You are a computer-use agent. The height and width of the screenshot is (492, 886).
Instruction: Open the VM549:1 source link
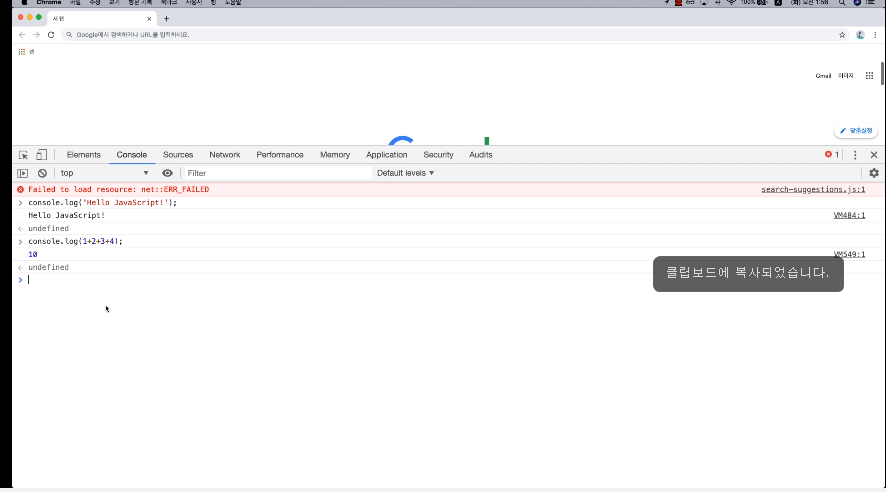click(849, 254)
